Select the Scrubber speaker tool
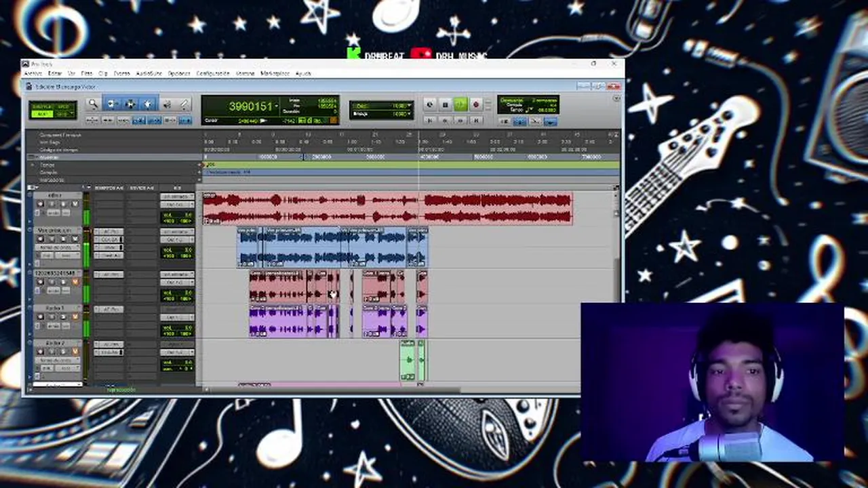The width and height of the screenshot is (868, 488). coord(166,104)
